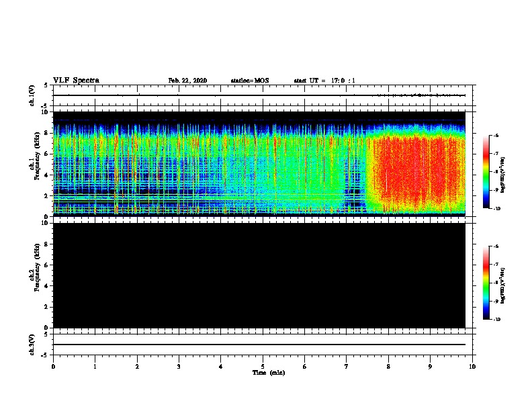Click the 4 kHz tick on ch.2 axis
Image resolution: width=532 pixels, height=411 pixels.
click(x=47, y=286)
